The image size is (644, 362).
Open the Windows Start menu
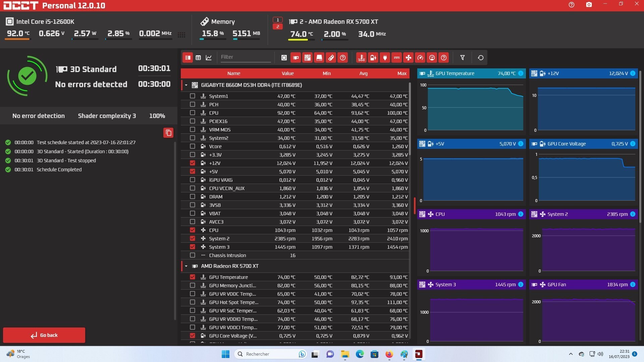225,354
